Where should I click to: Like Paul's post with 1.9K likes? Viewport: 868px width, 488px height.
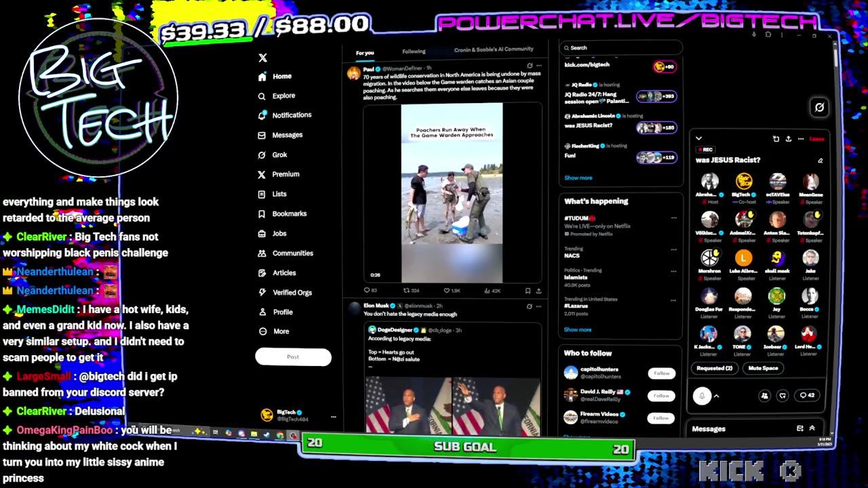(x=452, y=290)
